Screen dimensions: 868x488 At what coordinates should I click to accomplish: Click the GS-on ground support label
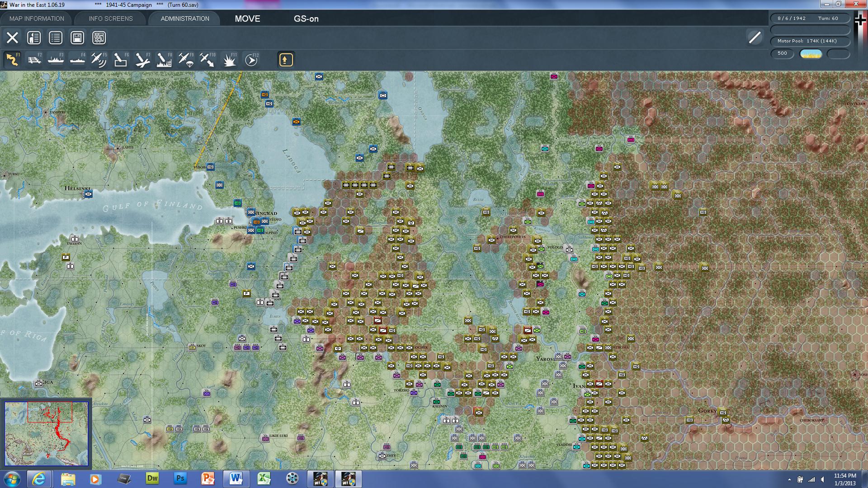[306, 19]
